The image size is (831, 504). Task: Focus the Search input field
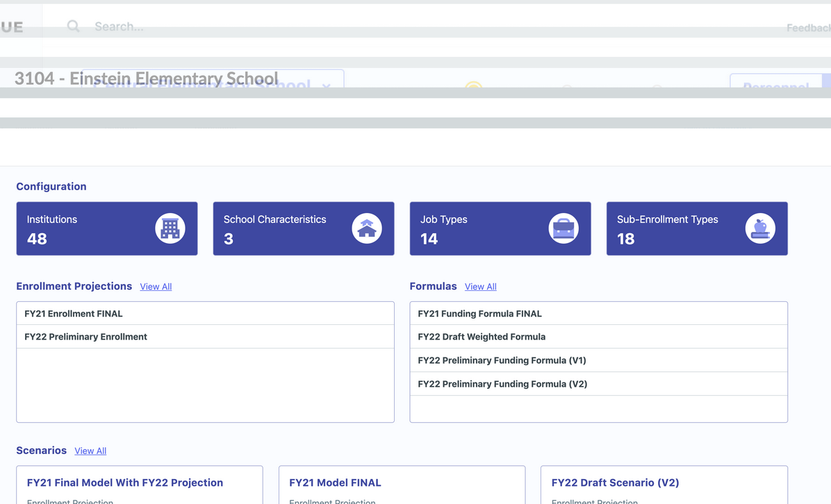click(208, 26)
